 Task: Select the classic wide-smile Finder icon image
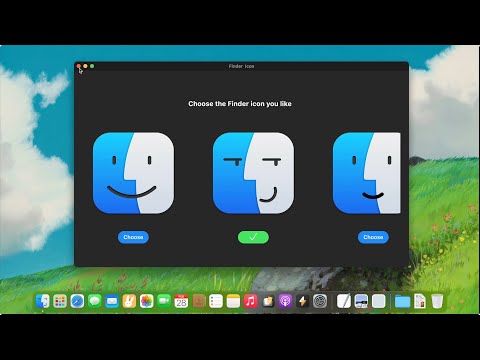click(x=133, y=173)
